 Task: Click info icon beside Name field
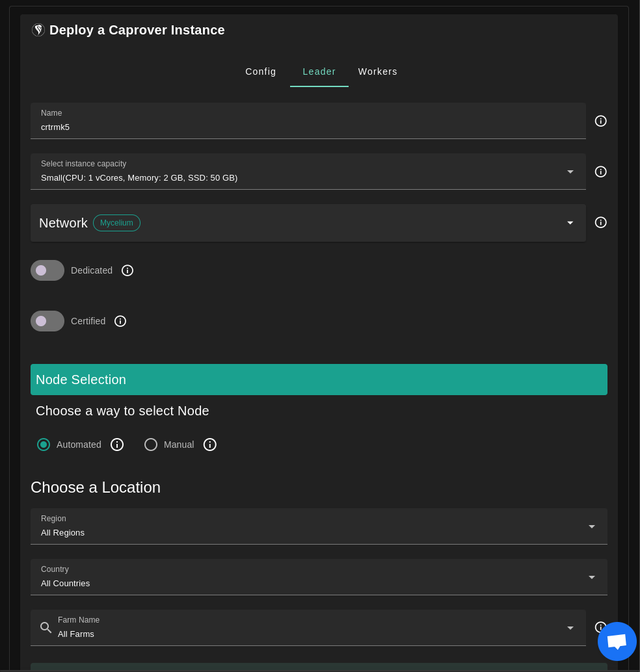click(600, 121)
